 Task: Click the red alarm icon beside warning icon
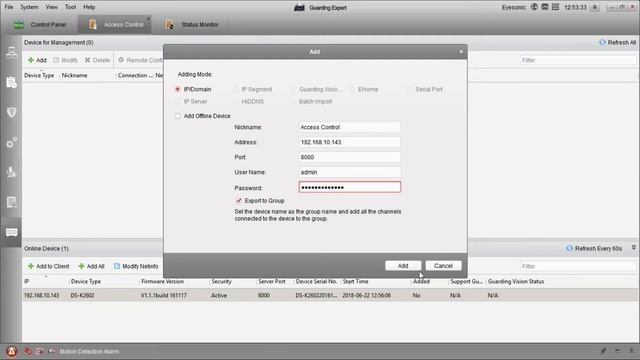click(x=28, y=351)
